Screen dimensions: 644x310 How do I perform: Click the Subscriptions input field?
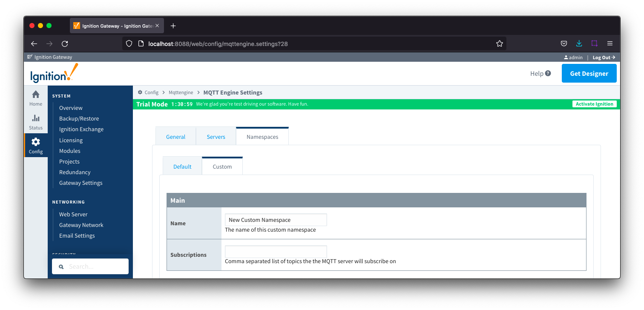pos(276,251)
